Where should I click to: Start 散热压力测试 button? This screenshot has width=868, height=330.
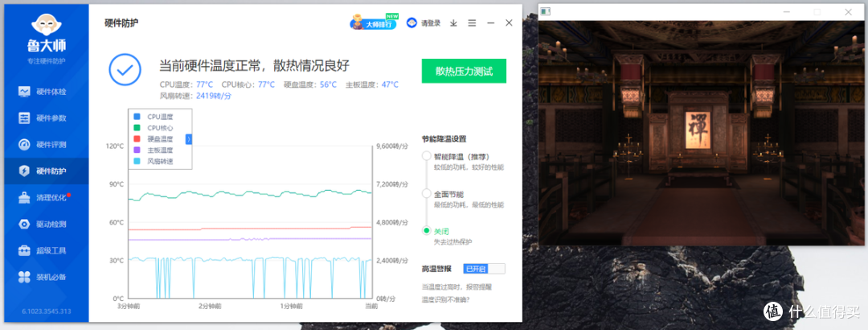coord(464,71)
